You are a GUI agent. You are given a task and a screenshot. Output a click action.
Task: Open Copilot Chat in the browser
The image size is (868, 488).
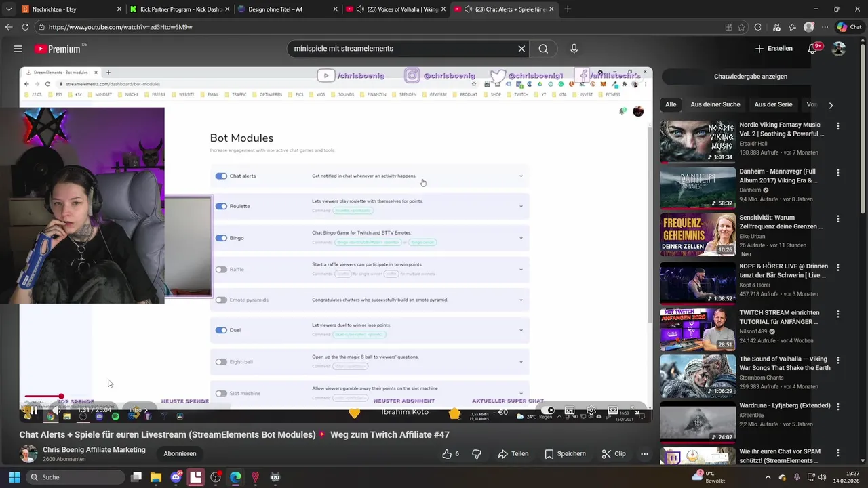849,27
